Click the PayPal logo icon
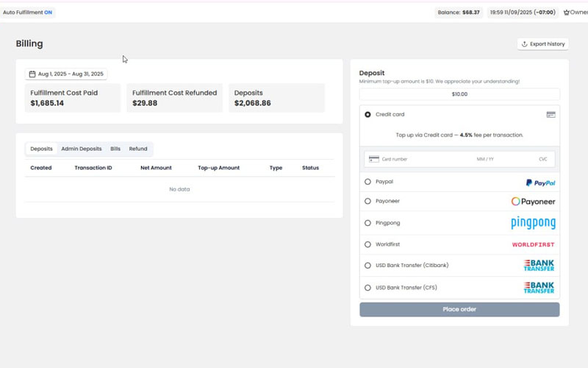Screen dimensions: 588x368 click(x=540, y=183)
